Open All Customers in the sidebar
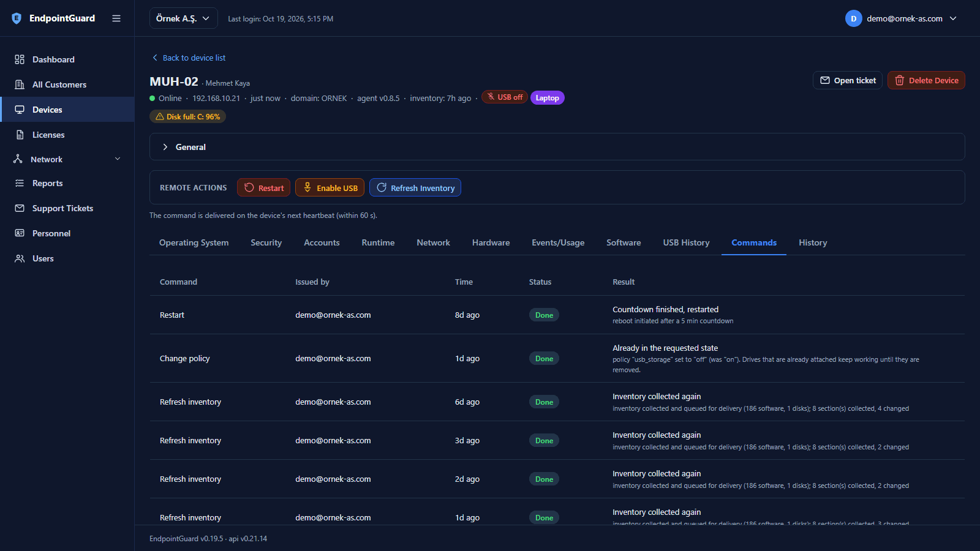This screenshot has width=980, height=551. point(67,84)
